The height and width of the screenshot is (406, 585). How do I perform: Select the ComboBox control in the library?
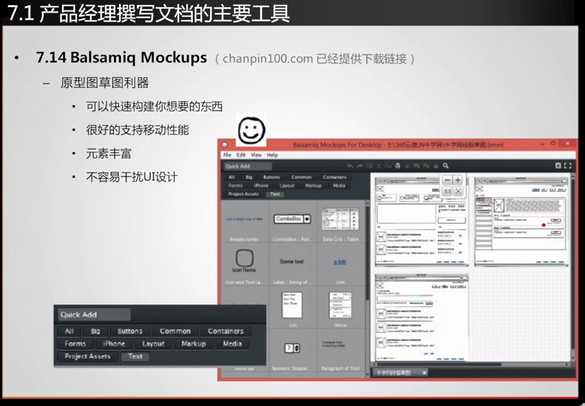coord(292,223)
